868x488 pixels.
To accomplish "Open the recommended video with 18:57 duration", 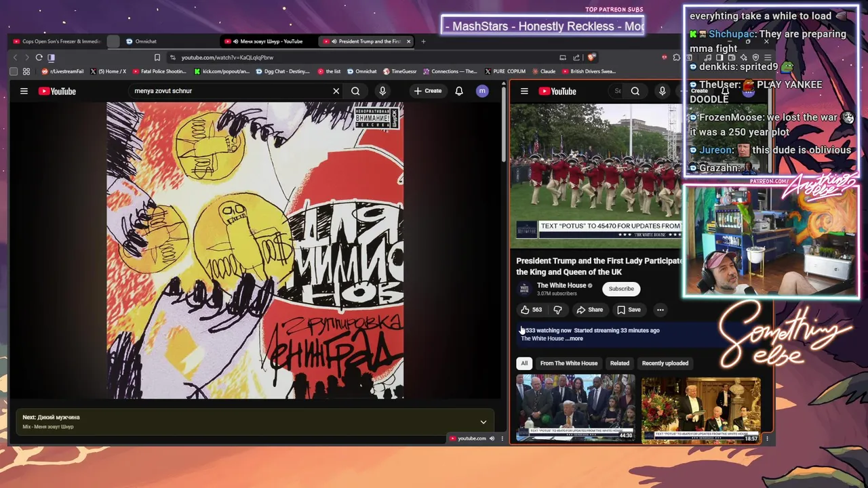I will tap(701, 410).
